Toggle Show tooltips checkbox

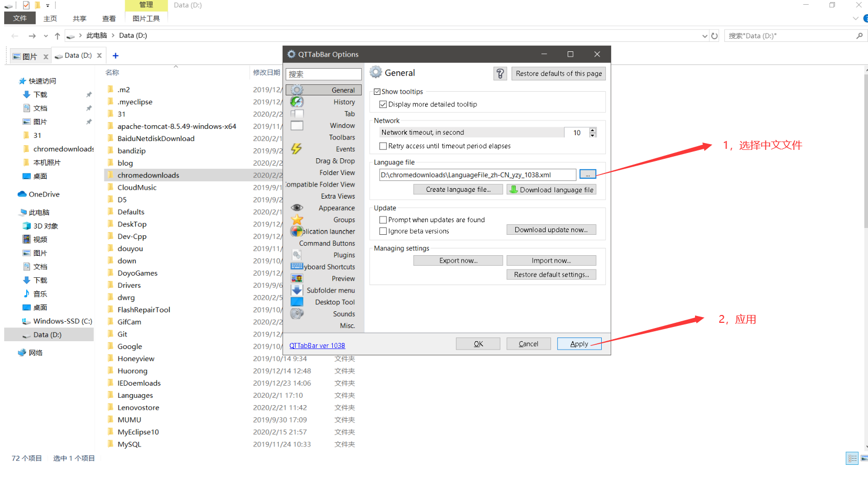377,91
